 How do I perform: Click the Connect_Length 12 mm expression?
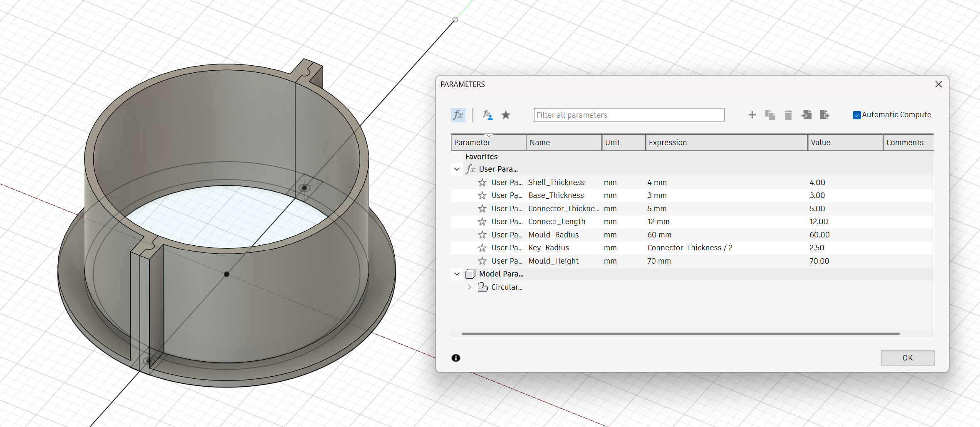click(x=658, y=222)
